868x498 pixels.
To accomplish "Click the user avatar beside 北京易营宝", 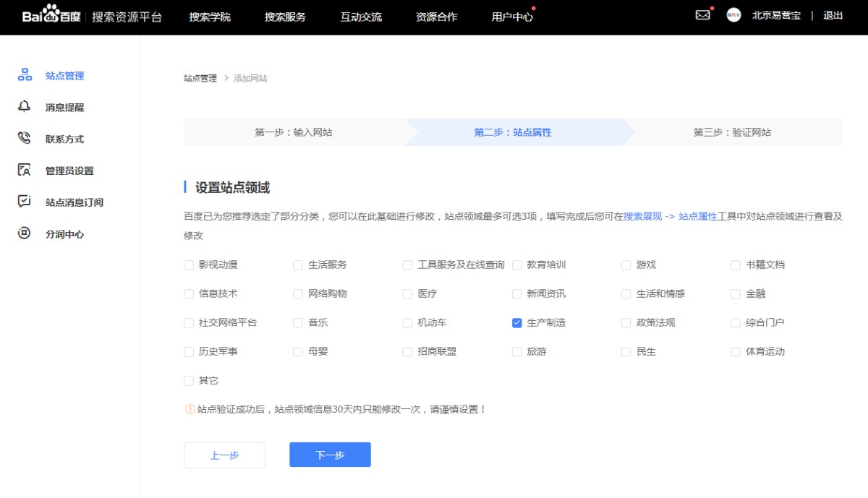I will pos(733,15).
